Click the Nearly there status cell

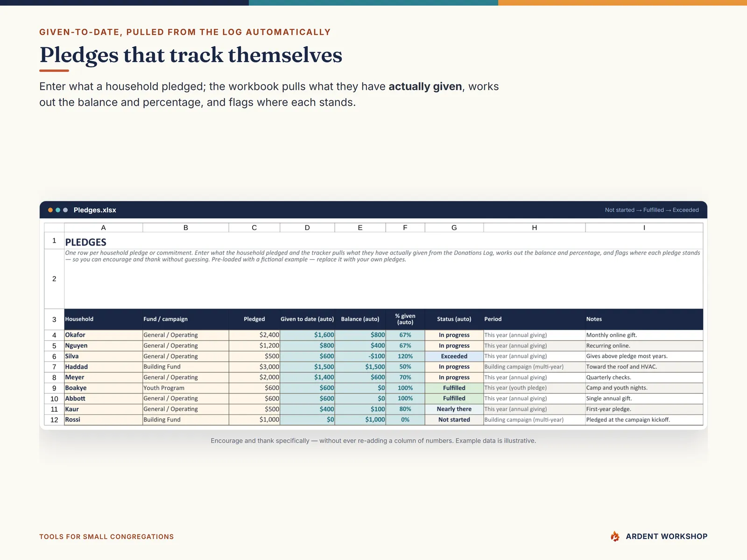[454, 409]
